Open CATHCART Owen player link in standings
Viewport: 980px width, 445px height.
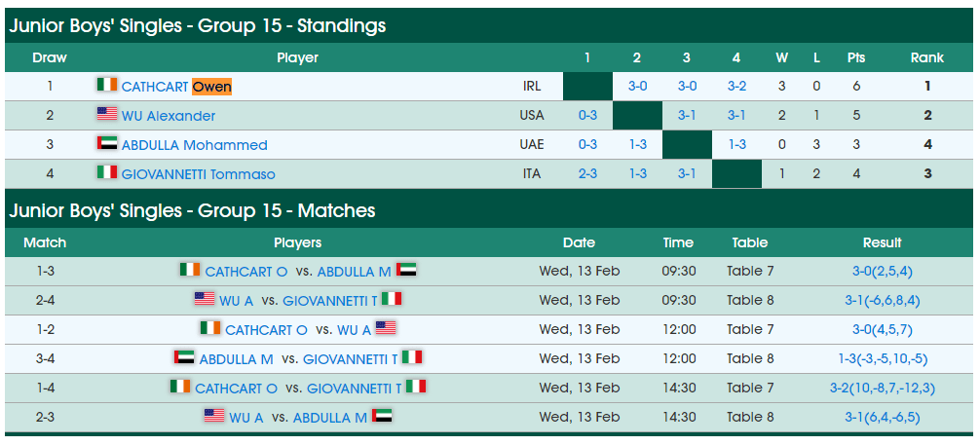(176, 87)
